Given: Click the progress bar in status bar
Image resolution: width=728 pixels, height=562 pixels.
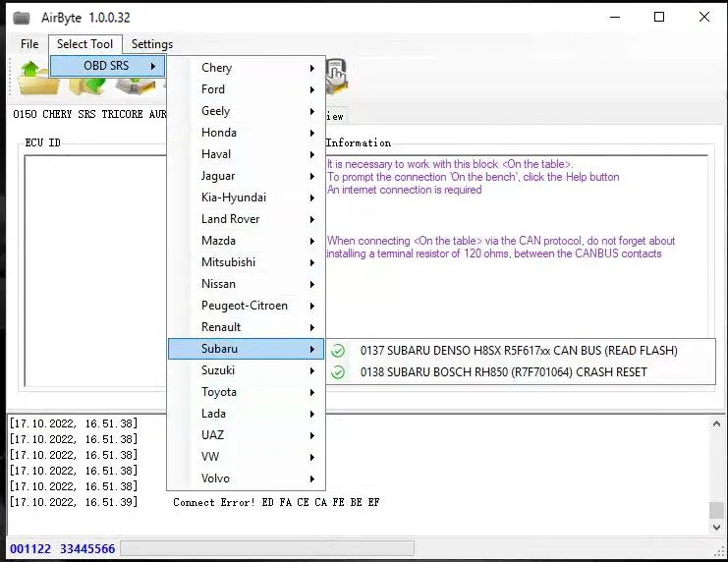Looking at the screenshot, I should tap(266, 548).
